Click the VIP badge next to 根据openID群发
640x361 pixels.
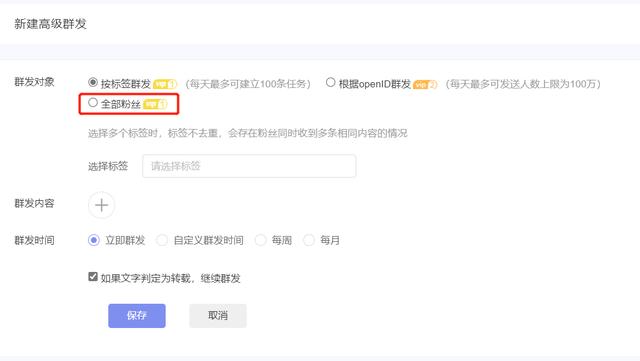tap(425, 84)
